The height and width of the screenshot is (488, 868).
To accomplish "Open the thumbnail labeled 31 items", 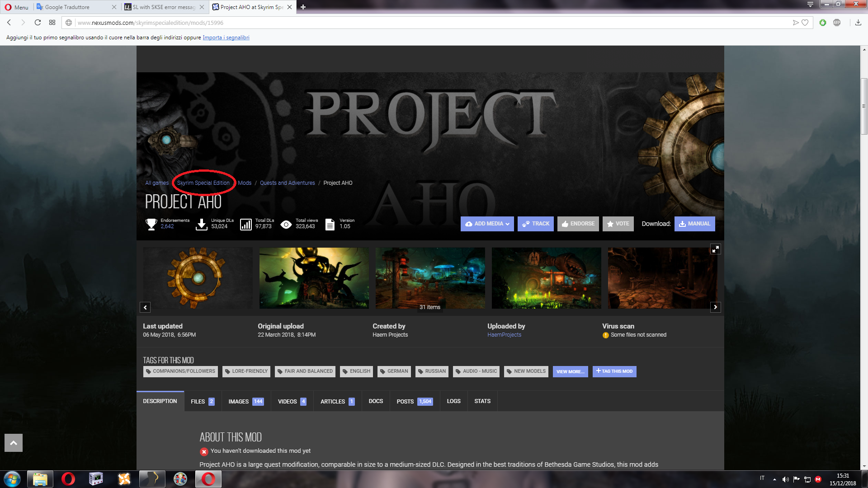I will 430,278.
